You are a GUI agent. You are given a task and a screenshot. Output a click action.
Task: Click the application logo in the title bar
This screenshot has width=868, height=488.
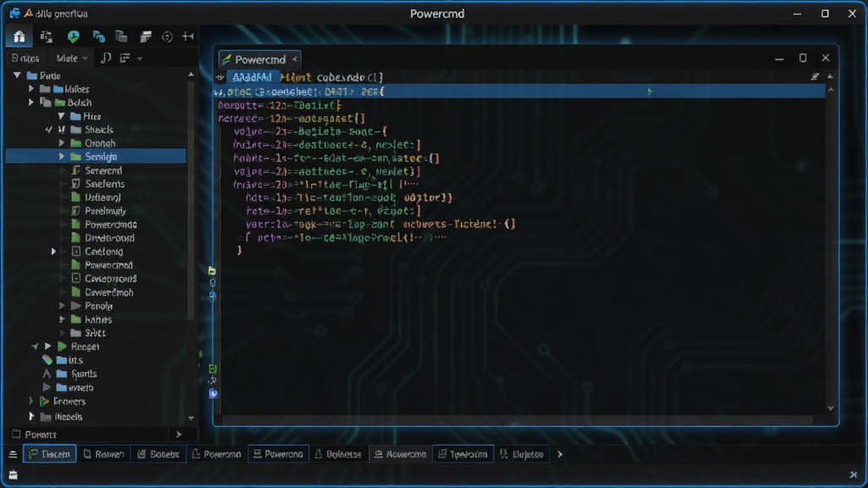pyautogui.click(x=15, y=14)
